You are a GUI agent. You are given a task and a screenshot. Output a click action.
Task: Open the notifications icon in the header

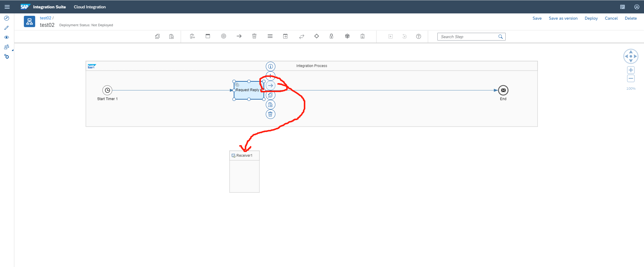[623, 7]
